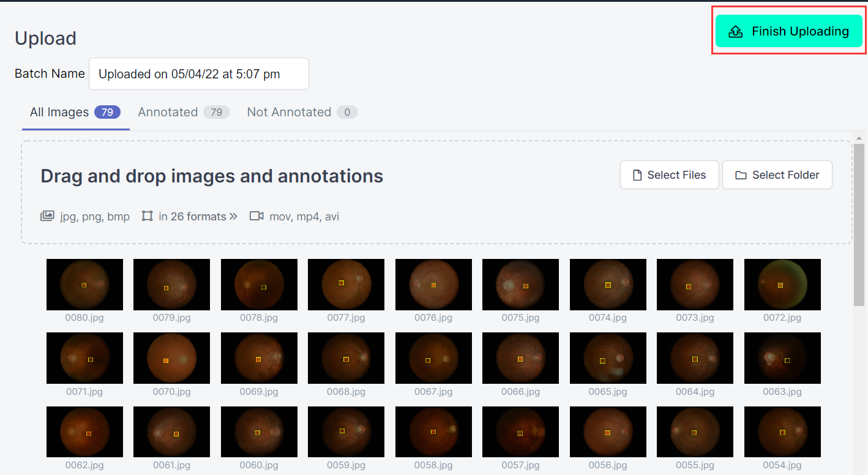
Task: Select the image thumbnail 0069.jpg
Action: (259, 358)
